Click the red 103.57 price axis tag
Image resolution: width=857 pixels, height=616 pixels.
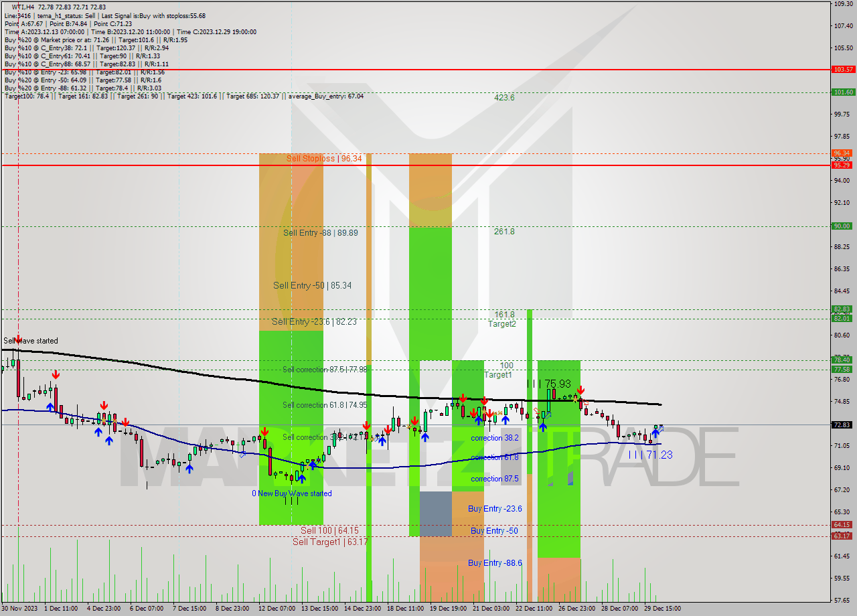[842, 69]
